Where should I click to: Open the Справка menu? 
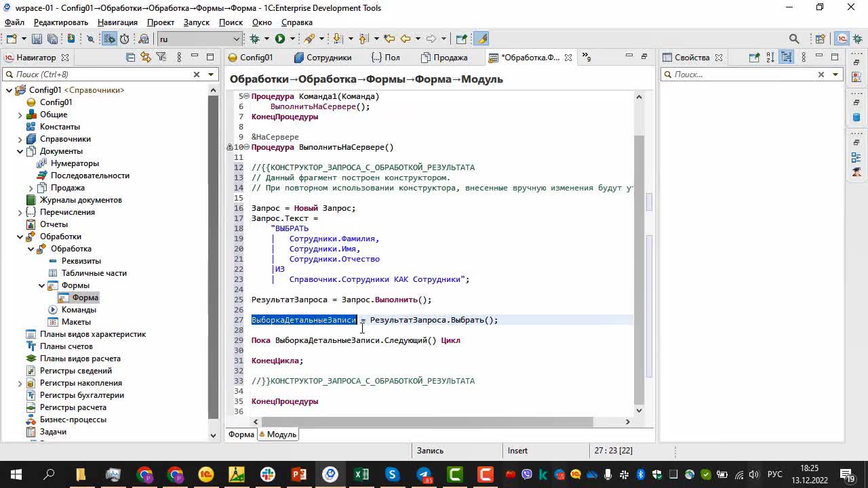(x=297, y=22)
